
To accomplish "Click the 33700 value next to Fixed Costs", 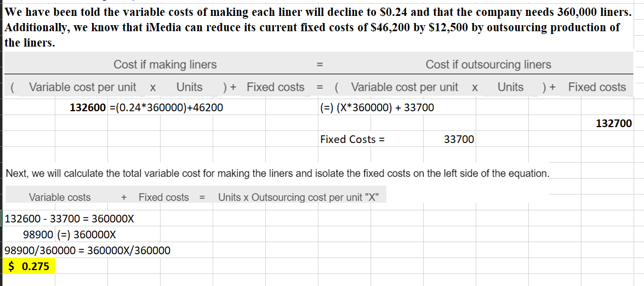I will [459, 140].
